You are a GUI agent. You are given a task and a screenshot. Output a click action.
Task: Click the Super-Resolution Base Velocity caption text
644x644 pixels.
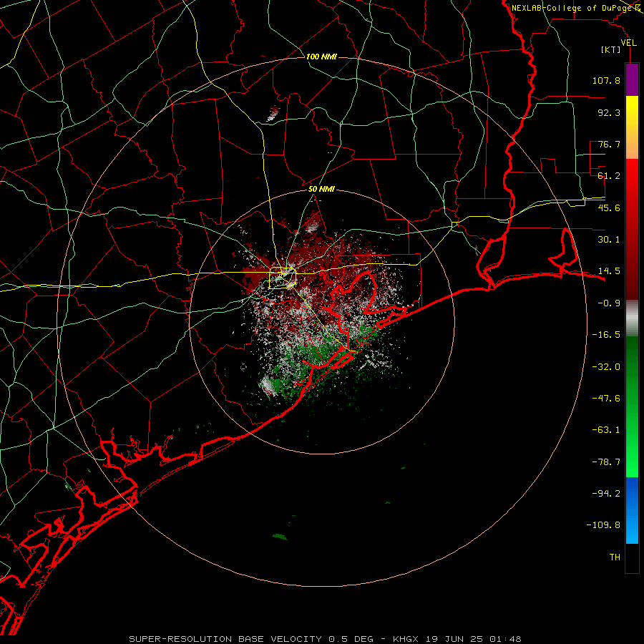click(326, 639)
